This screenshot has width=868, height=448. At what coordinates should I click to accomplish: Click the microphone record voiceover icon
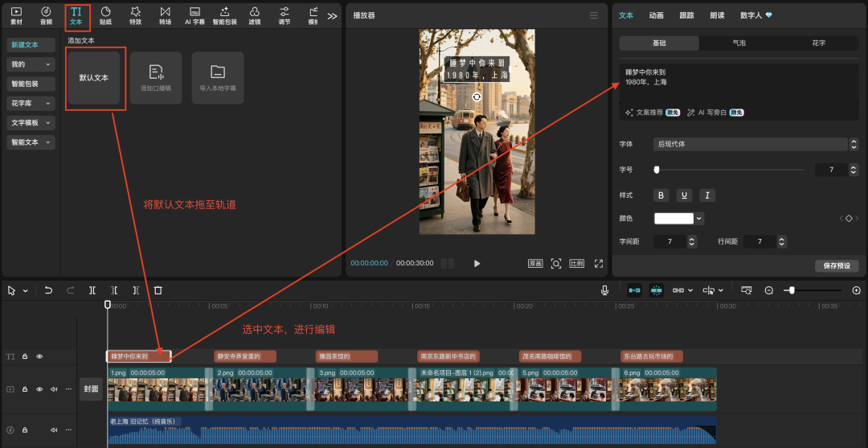604,290
